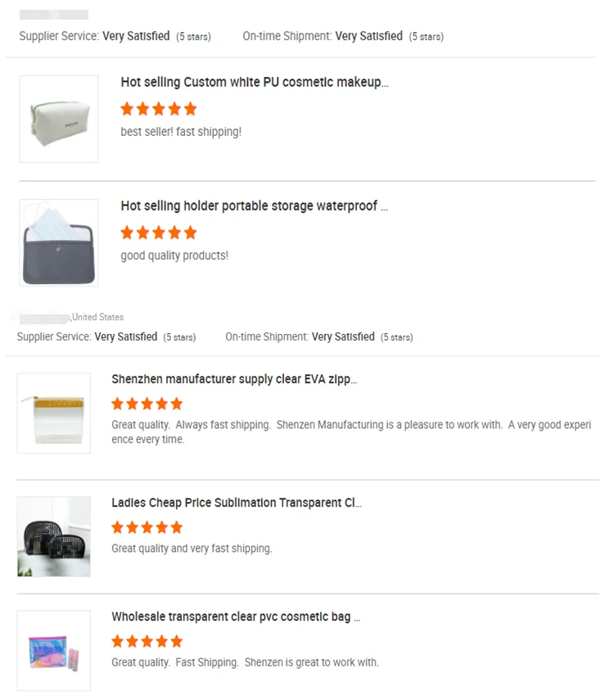Visit "Shenzhen manufacturer supply clear EVA" product link

(x=234, y=379)
